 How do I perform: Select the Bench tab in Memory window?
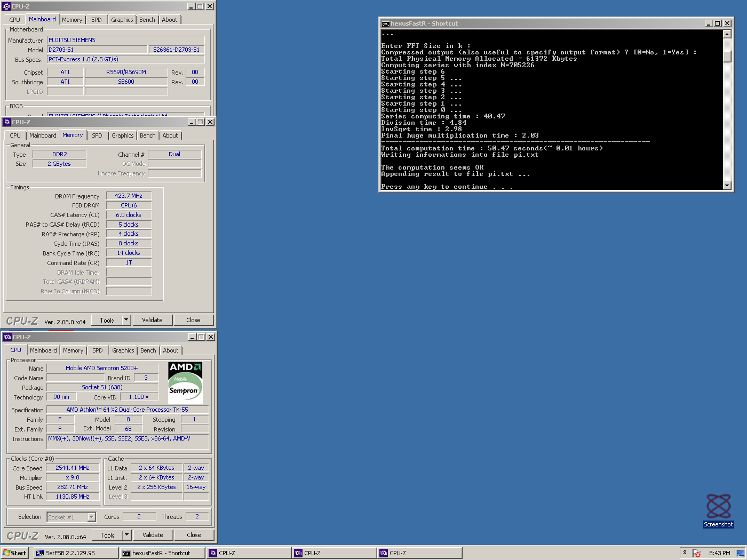click(x=148, y=135)
